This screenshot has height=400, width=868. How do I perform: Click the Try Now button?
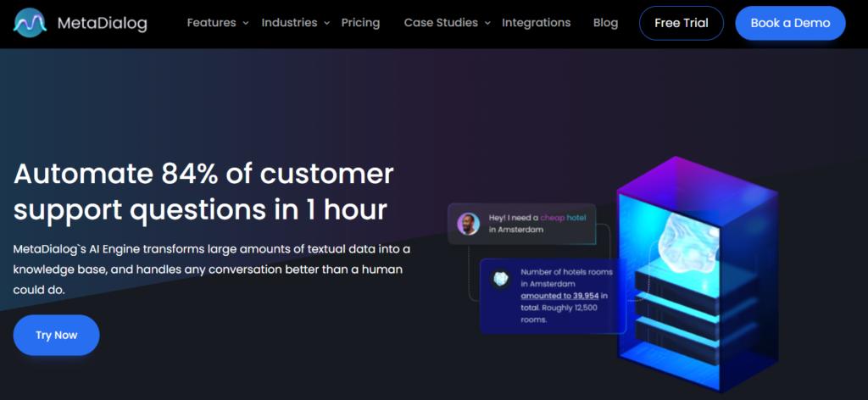pos(56,335)
